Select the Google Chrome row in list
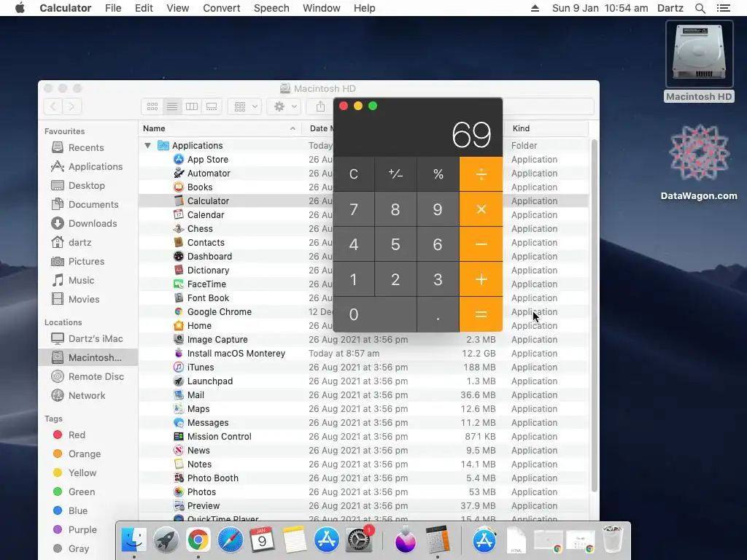Screen dimensions: 747x560 click(363, 312)
